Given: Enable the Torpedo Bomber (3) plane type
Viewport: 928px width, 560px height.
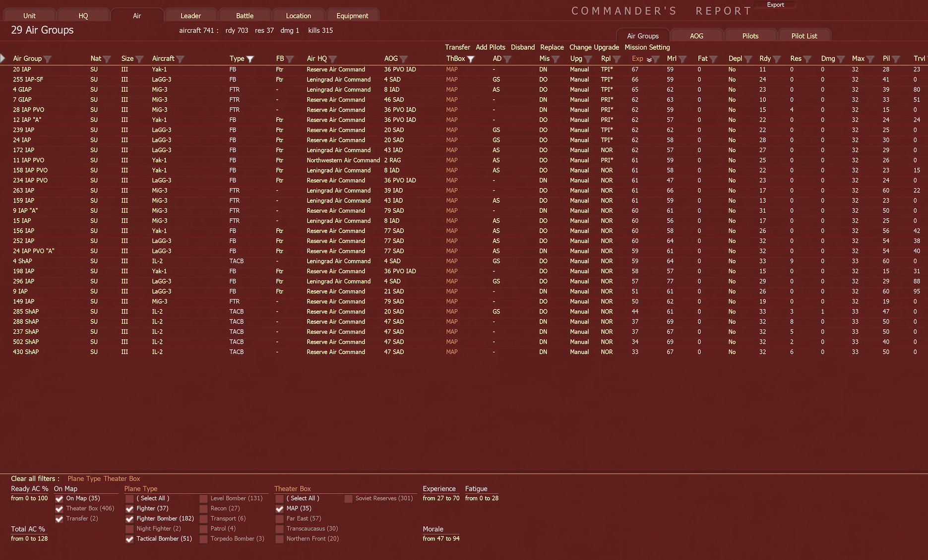Looking at the screenshot, I should (203, 539).
